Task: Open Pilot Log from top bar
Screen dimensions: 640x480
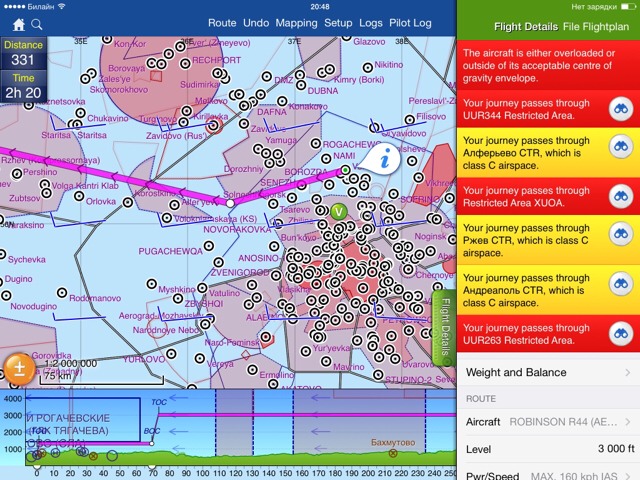Action: tap(410, 23)
